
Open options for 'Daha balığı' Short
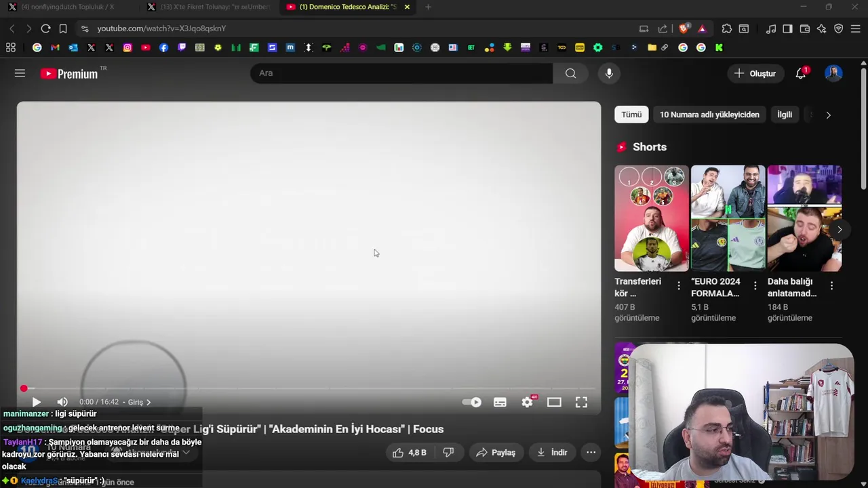(x=831, y=286)
